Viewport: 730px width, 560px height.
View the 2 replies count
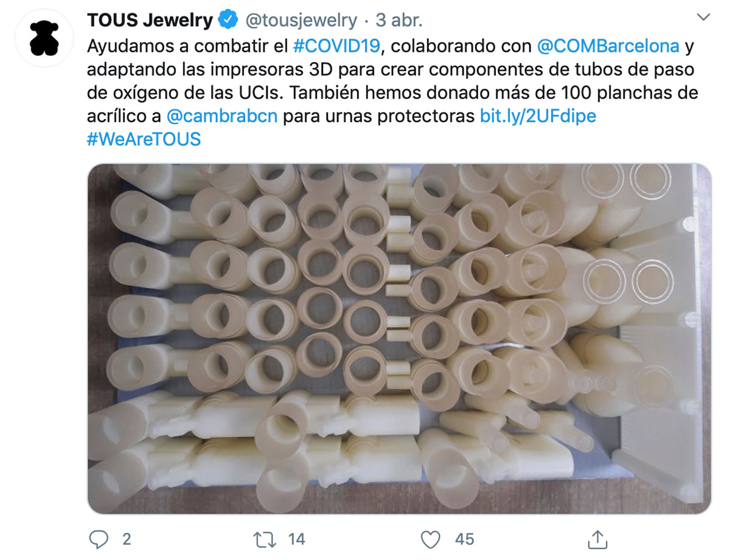click(126, 539)
